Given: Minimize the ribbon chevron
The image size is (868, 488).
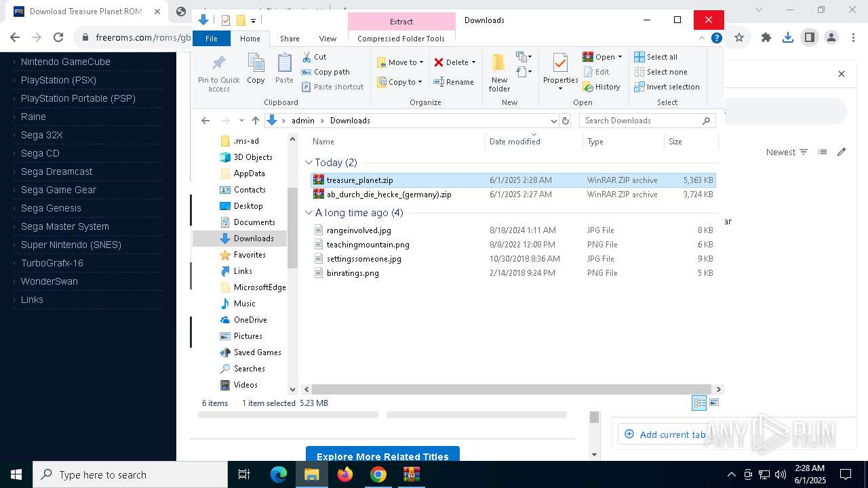Looking at the screenshot, I should click(x=702, y=38).
